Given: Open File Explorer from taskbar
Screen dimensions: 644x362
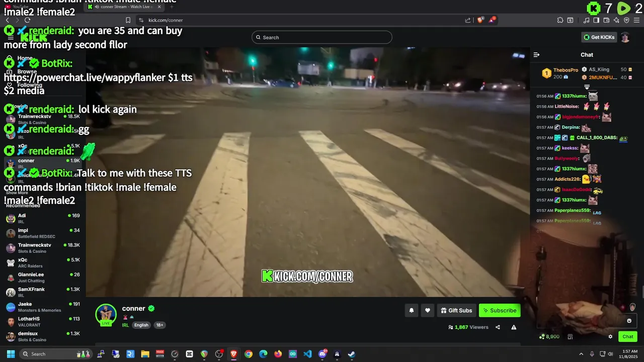Looking at the screenshot, I should click(145, 354).
